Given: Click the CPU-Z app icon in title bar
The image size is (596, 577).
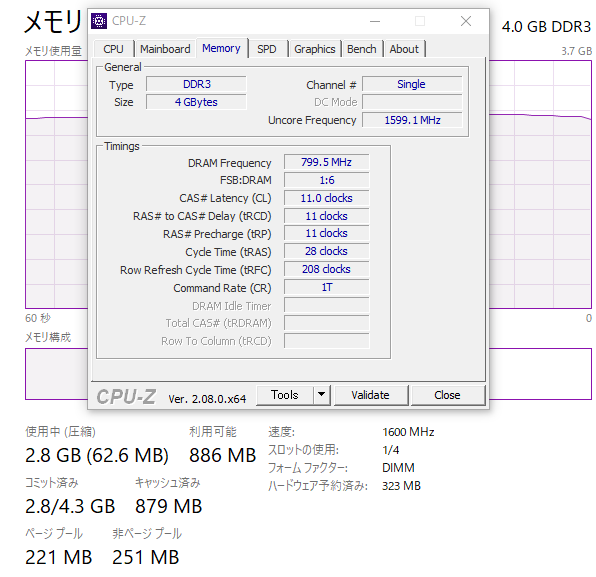Looking at the screenshot, I should pyautogui.click(x=99, y=21).
